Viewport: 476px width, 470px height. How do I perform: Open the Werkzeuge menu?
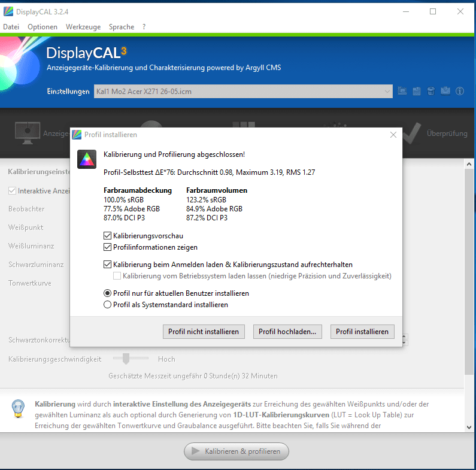[x=83, y=27]
